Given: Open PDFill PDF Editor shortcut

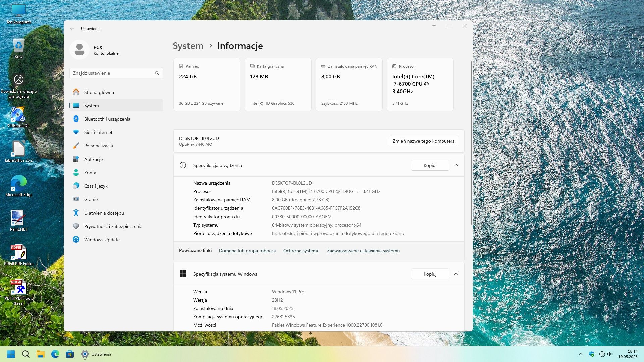Looking at the screenshot, I should tap(19, 255).
